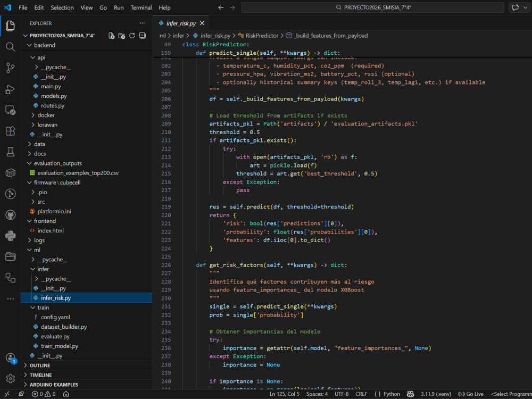The height and width of the screenshot is (399, 532).
Task: Click the PROYECTO2026_SMISIA command center search box
Action: (x=372, y=7)
